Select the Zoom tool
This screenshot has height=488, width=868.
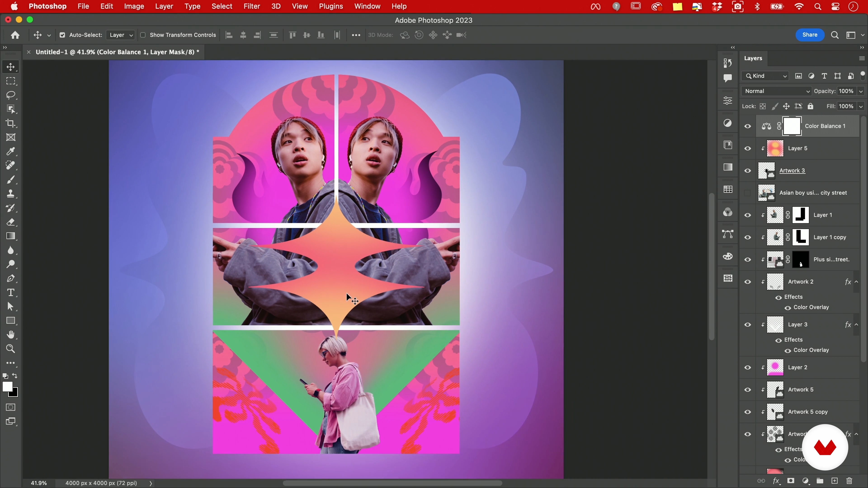[x=11, y=349]
